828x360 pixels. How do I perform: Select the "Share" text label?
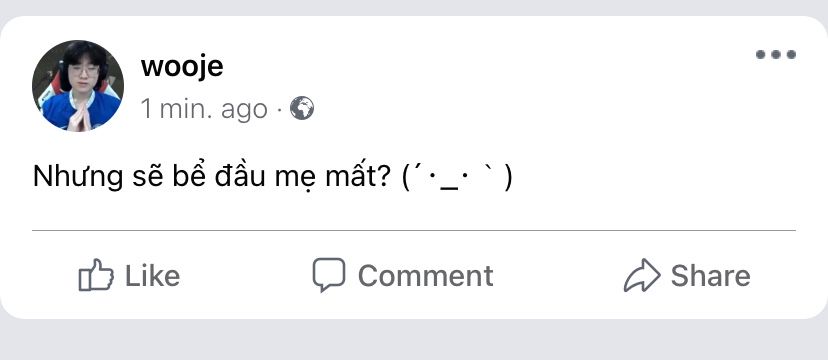[x=710, y=276]
